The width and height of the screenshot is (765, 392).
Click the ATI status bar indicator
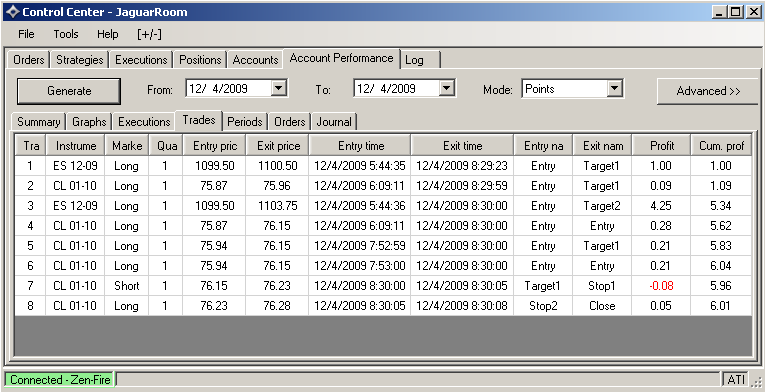[x=735, y=379]
